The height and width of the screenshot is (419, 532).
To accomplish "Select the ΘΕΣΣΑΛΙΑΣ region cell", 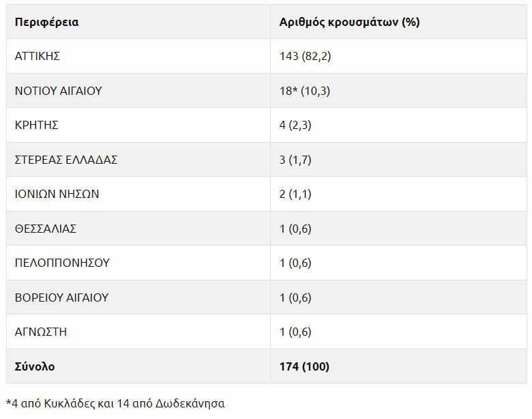I will coord(46,229).
